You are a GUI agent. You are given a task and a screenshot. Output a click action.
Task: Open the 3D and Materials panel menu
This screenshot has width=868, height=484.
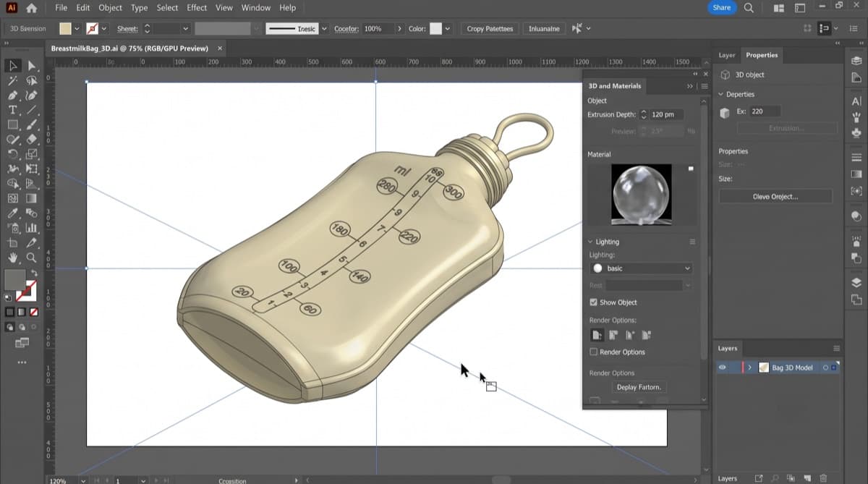pos(705,85)
